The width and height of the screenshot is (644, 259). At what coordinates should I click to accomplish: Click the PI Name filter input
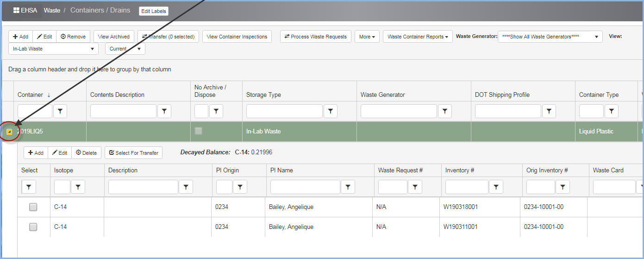305,187
